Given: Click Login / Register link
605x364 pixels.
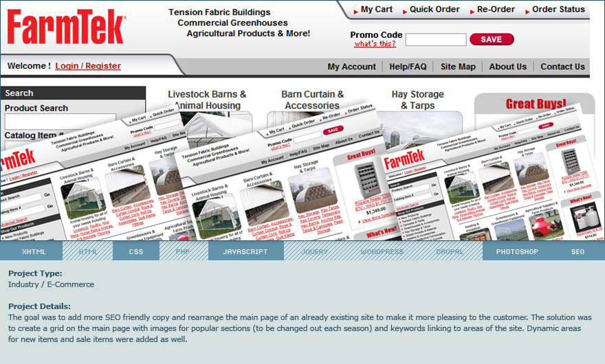Looking at the screenshot, I should [x=88, y=66].
